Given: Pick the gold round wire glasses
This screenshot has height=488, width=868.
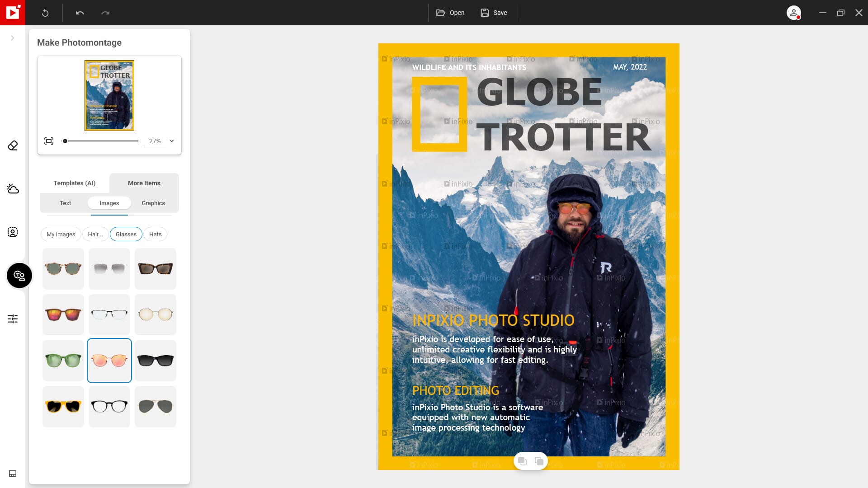Looking at the screenshot, I should [x=156, y=315].
